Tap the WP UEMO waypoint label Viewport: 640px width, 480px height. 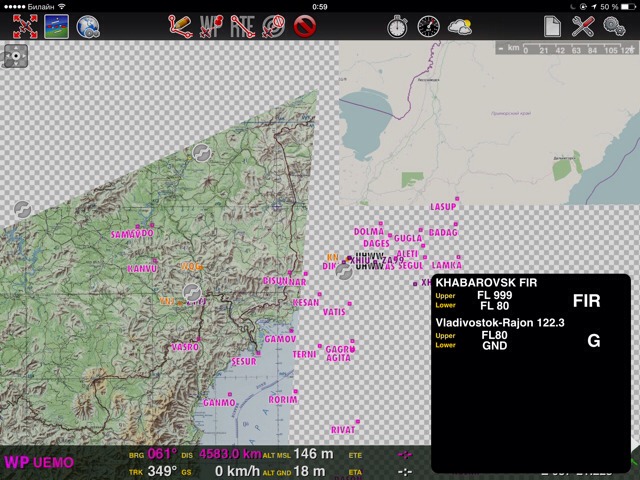pos(40,462)
